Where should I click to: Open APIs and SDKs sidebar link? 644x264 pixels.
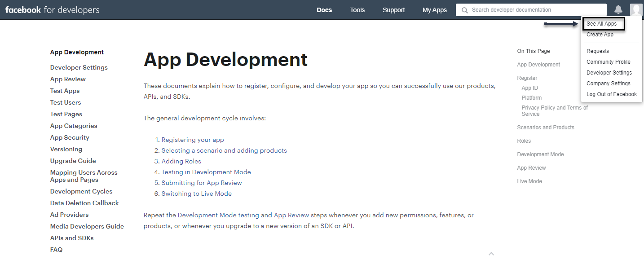click(x=72, y=238)
